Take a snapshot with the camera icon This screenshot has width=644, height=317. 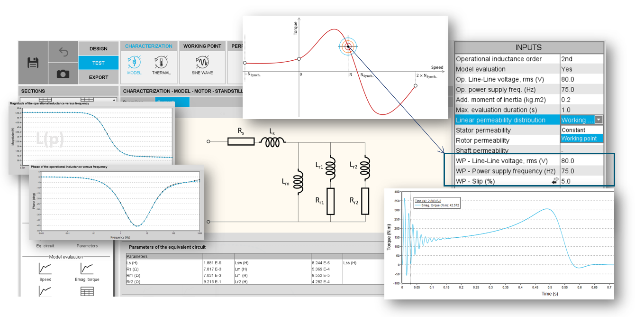(x=63, y=74)
